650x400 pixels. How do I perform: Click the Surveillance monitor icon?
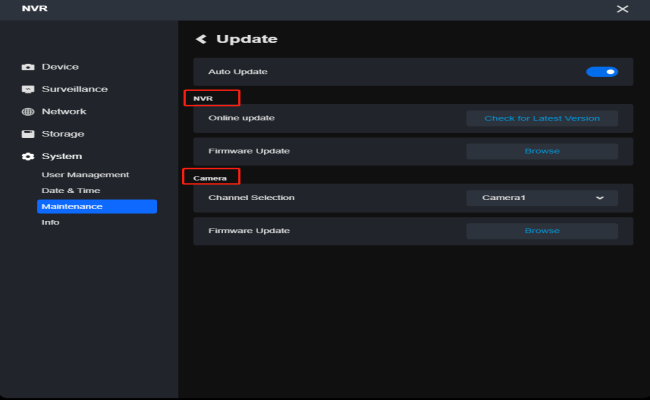tap(28, 89)
